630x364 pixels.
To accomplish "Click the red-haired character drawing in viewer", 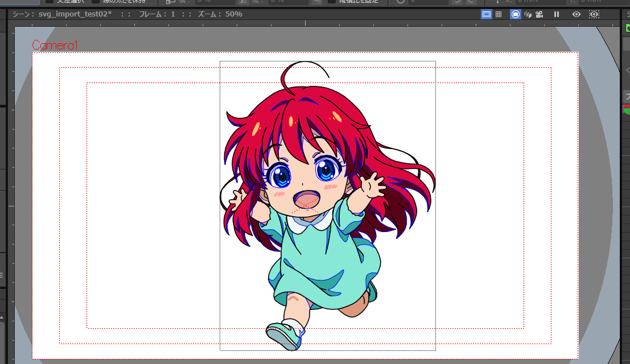I will coord(327,206).
